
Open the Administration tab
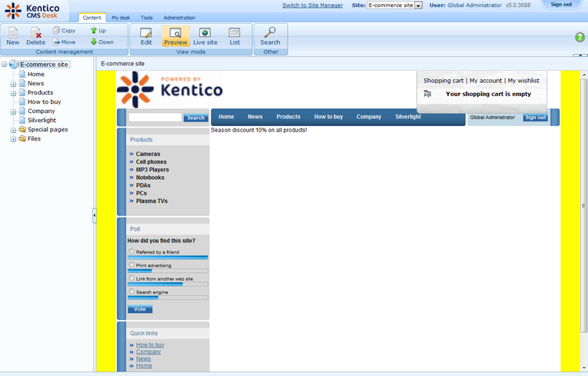tap(179, 18)
